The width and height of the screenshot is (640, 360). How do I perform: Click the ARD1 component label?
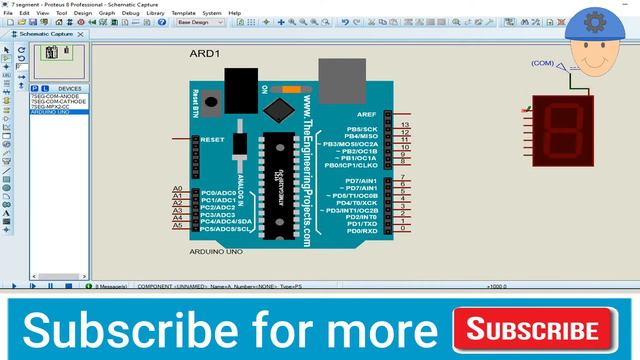pyautogui.click(x=205, y=53)
